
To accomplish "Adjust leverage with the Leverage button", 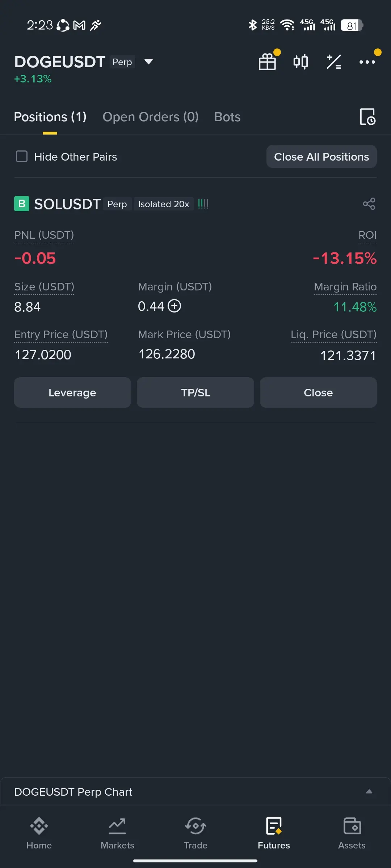I will [x=72, y=392].
